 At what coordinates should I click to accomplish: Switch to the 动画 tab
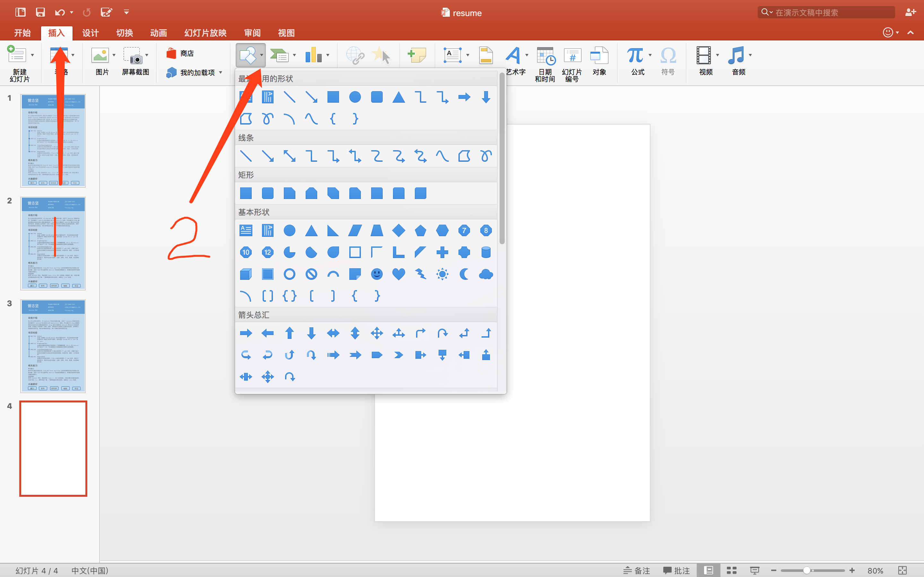coord(158,33)
